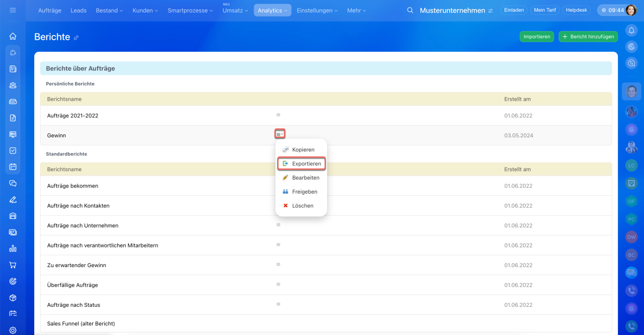644x335 pixels.
Task: Choose Kopieren in the context menu
Action: [302, 150]
